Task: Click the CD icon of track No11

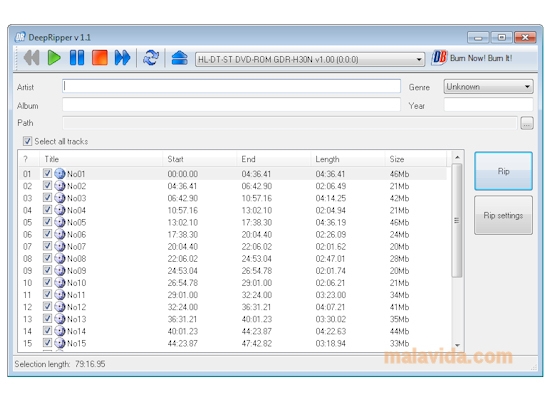Action: [x=60, y=294]
